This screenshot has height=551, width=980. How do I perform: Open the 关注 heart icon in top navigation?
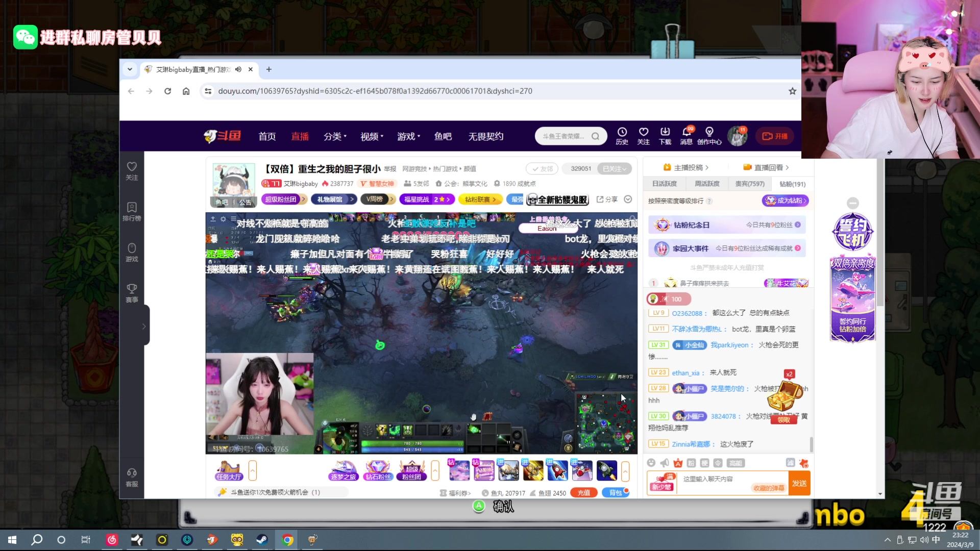[x=643, y=136]
